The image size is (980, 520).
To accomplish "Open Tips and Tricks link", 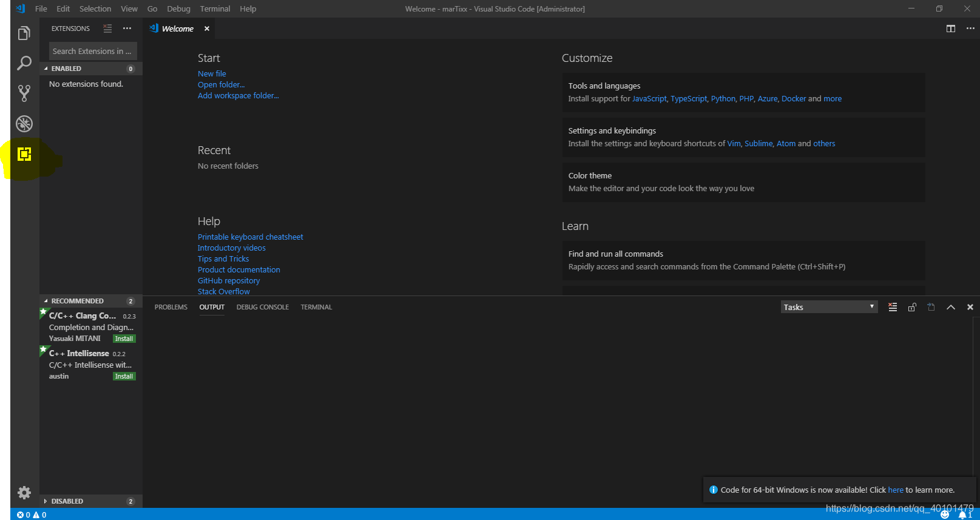I will 223,258.
